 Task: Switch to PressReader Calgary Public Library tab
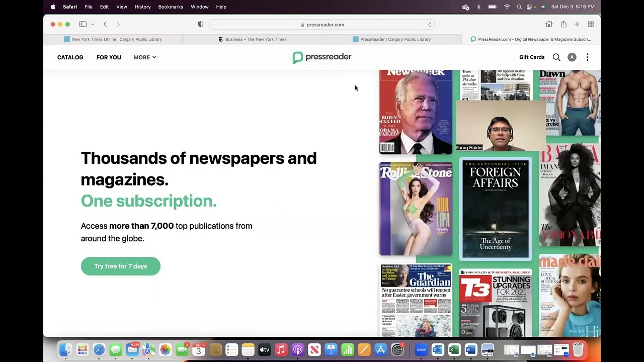tap(391, 39)
